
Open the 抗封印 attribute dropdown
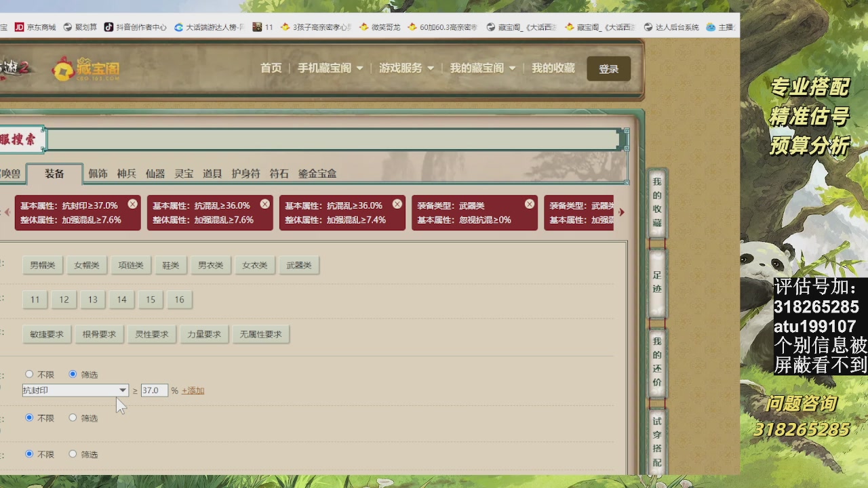click(75, 390)
